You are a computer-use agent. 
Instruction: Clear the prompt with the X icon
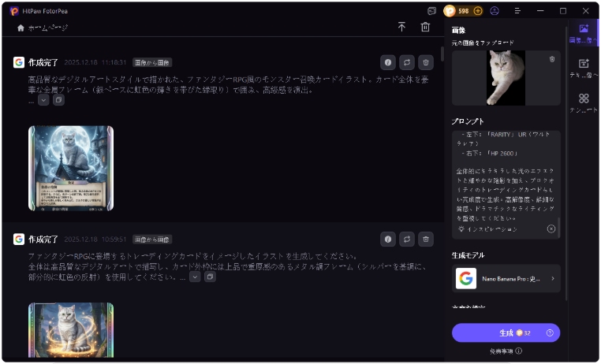click(551, 229)
